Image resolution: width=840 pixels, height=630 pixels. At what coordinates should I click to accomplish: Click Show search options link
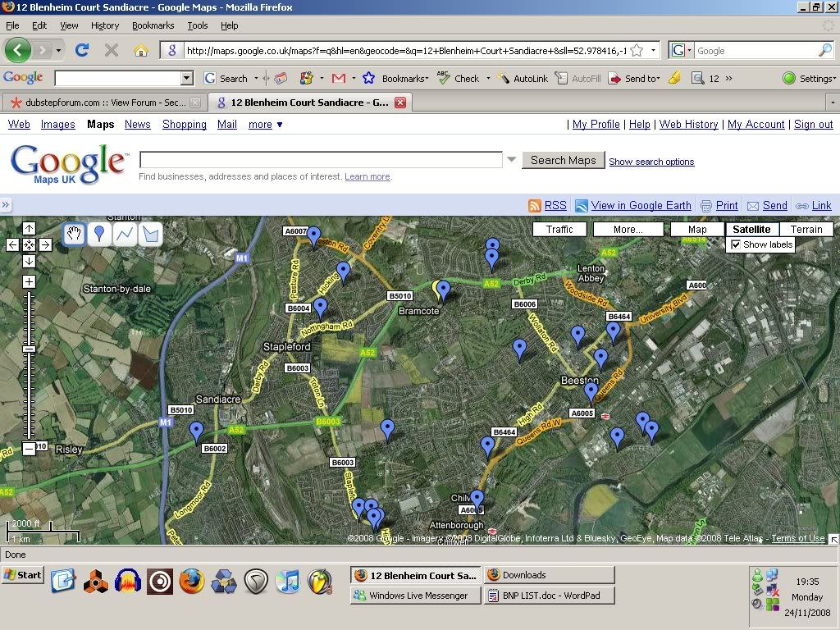[x=651, y=162]
